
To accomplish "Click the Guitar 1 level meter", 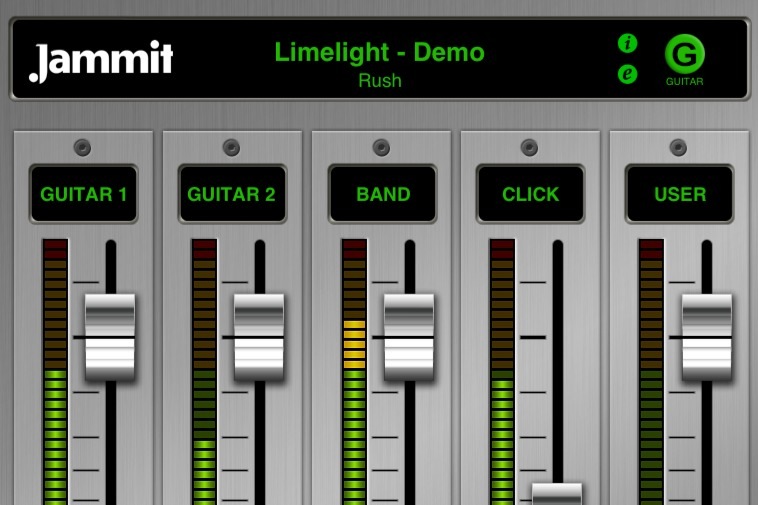I will (x=55, y=372).
